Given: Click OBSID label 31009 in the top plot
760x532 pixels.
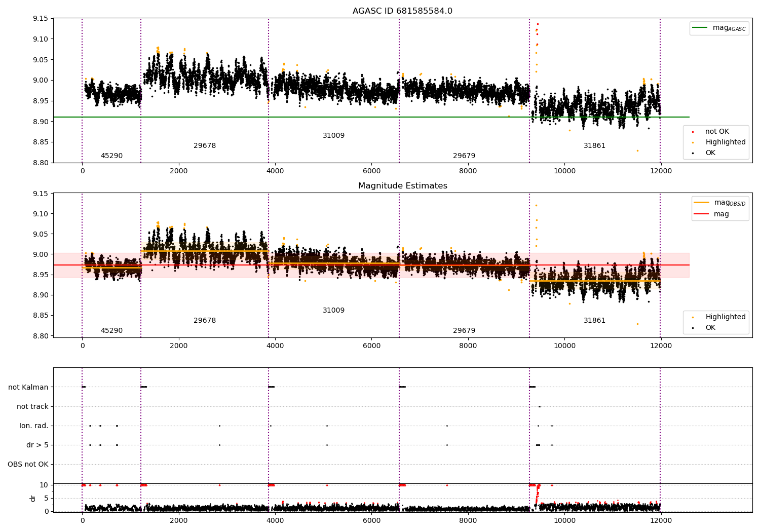Looking at the screenshot, I should coord(333,136).
